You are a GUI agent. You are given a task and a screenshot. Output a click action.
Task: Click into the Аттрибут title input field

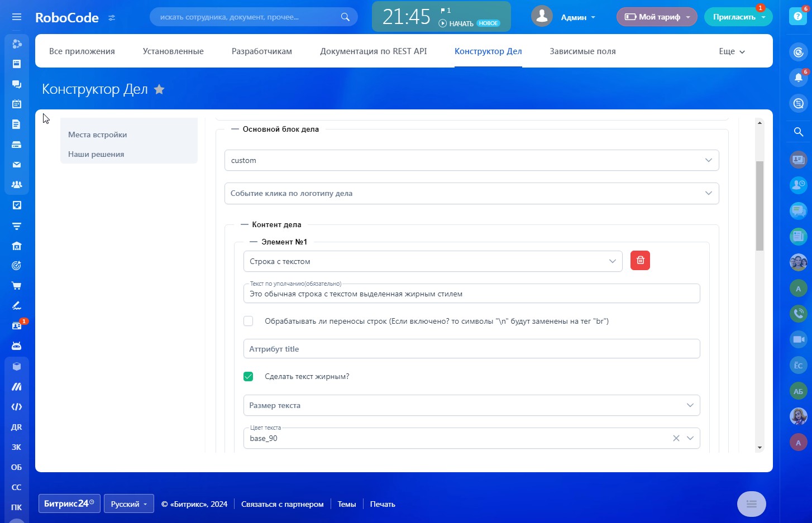coord(471,349)
